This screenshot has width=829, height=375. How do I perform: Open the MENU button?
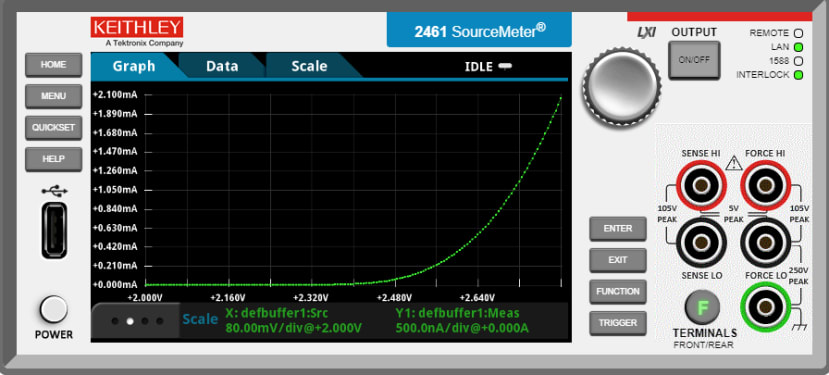click(53, 96)
